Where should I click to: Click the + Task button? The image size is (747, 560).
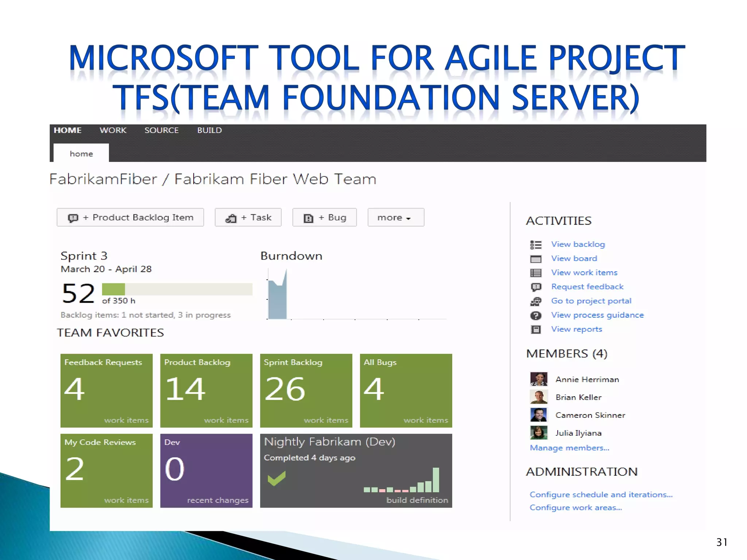[248, 218]
